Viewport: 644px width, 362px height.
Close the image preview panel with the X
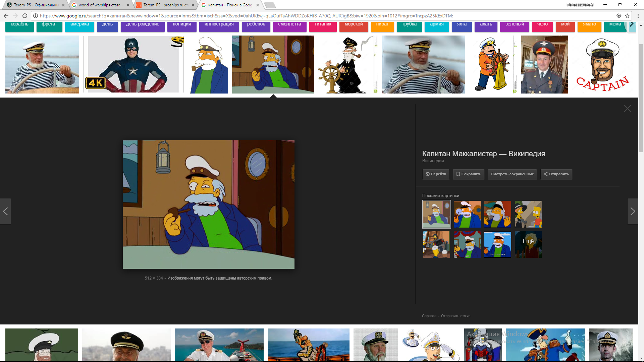(x=627, y=108)
